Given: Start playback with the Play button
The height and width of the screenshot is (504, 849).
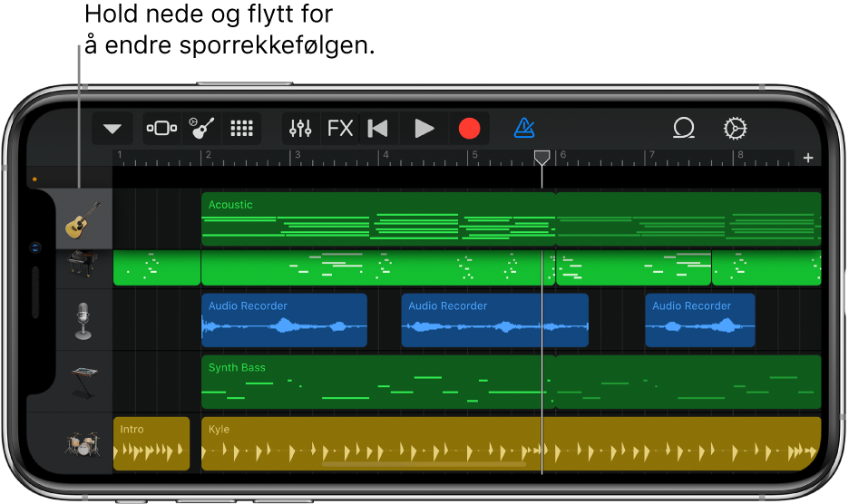Looking at the screenshot, I should pos(424,129).
